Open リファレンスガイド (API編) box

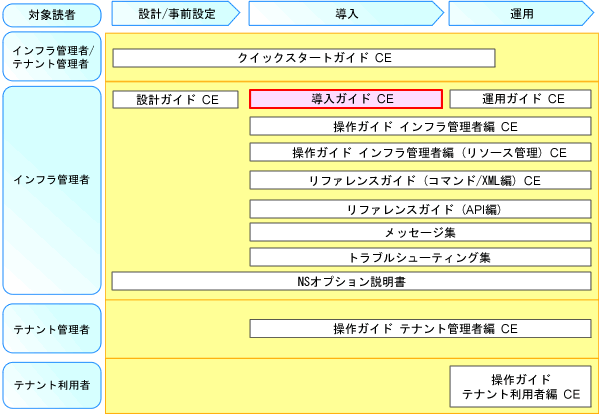pyautogui.click(x=421, y=209)
